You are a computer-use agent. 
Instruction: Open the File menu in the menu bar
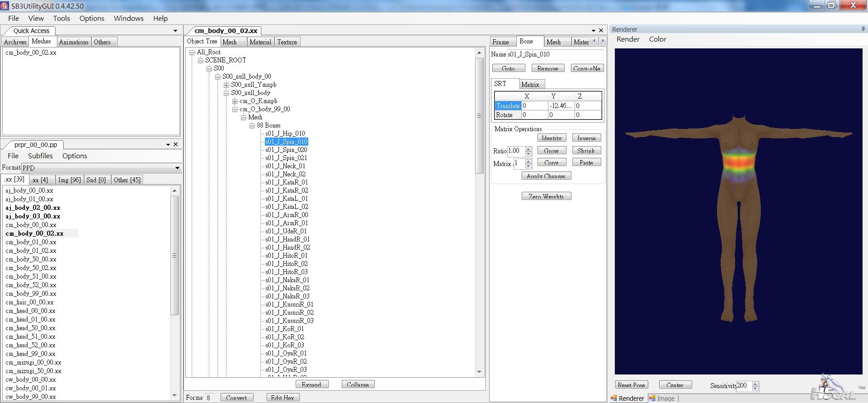[14, 18]
